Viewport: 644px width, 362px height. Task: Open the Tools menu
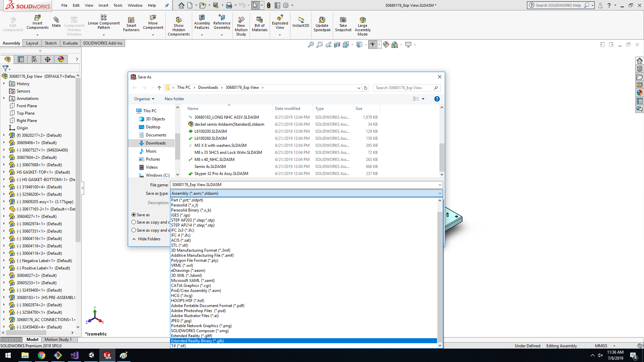point(118,5)
